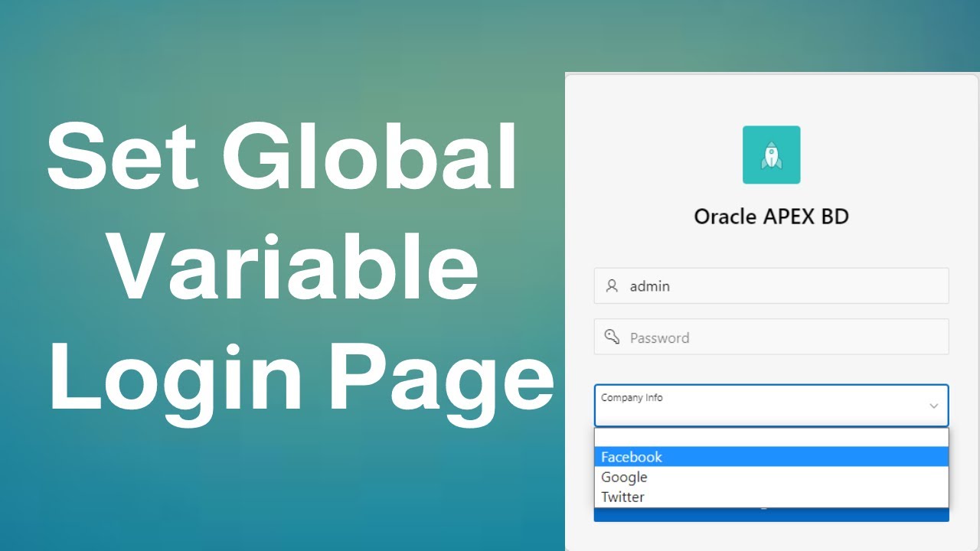The height and width of the screenshot is (551, 980).
Task: Focus the Password input field
Action: pos(771,337)
